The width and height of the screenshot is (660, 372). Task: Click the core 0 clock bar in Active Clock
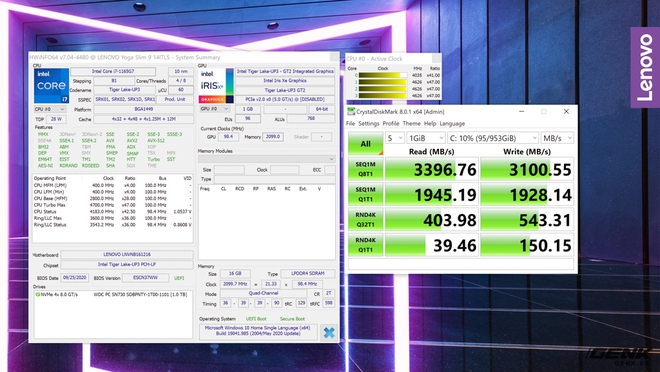(383, 75)
